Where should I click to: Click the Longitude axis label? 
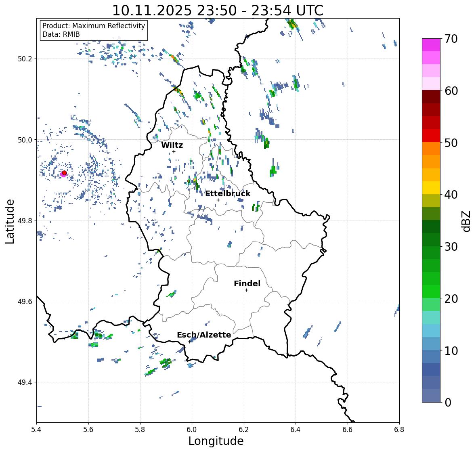(216, 441)
